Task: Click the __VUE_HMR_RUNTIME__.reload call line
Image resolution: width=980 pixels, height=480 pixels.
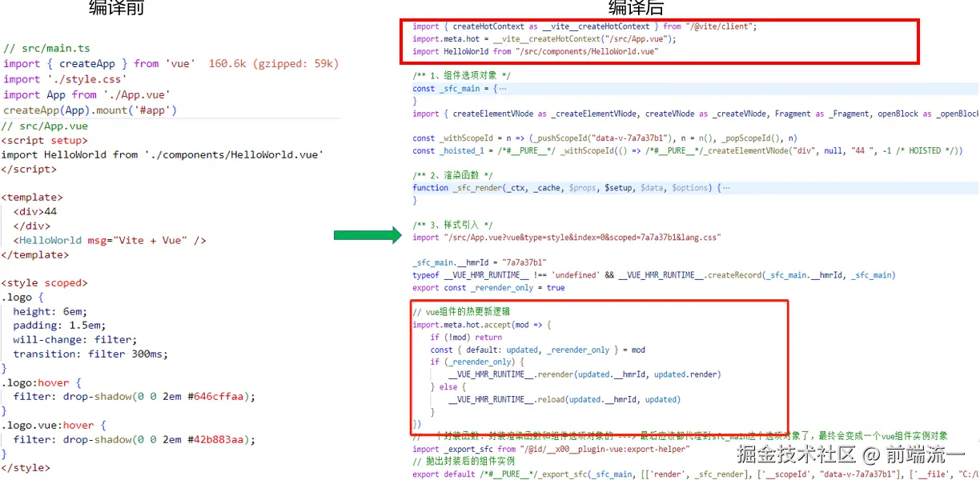Action: coord(564,399)
